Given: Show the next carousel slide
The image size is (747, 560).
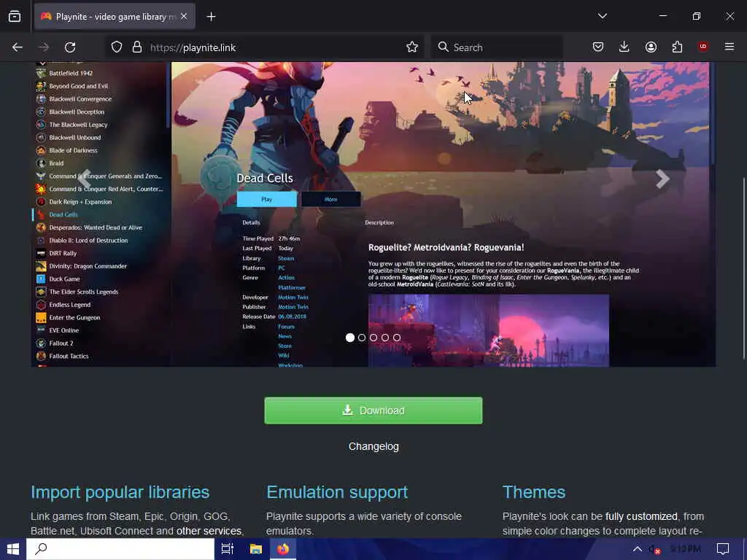Looking at the screenshot, I should [x=662, y=179].
